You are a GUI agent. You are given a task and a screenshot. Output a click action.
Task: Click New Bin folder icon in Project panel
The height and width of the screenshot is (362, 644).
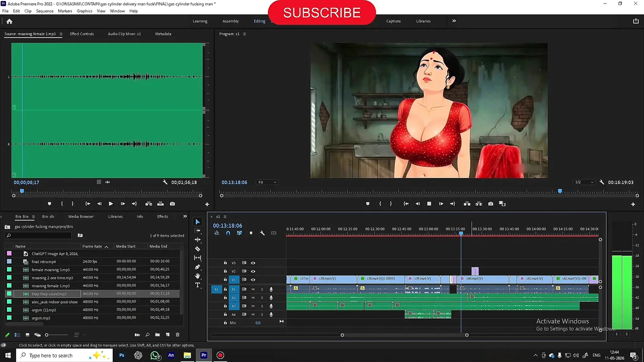click(x=157, y=335)
